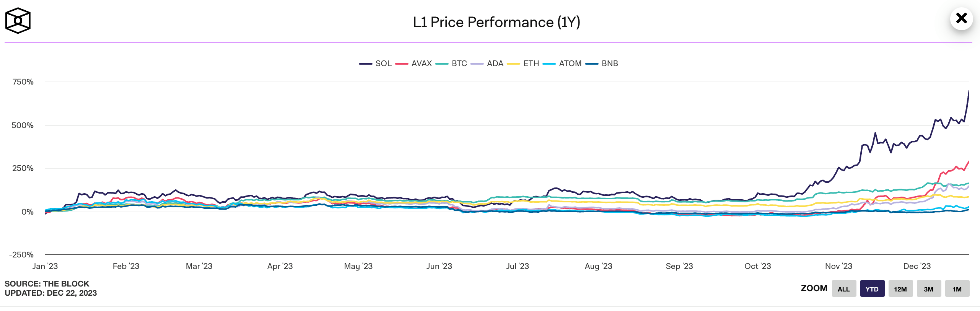Click the Source: The Block text
980x311 pixels.
point(47,284)
